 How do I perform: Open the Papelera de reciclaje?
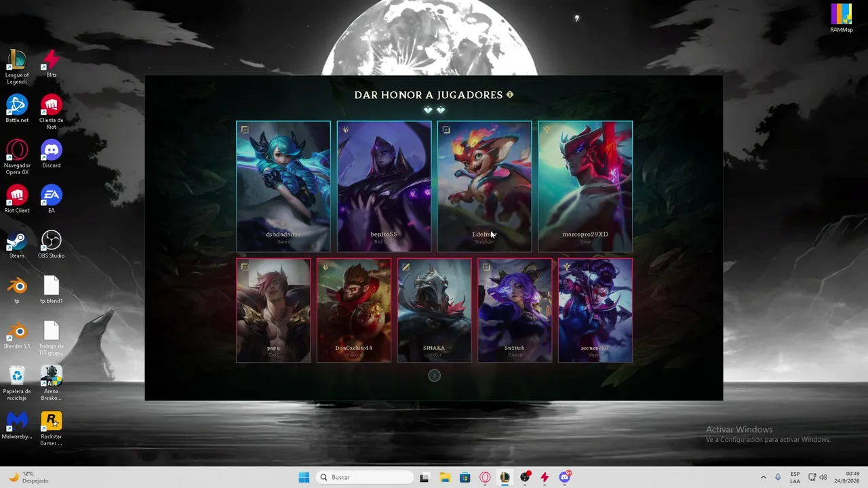(x=17, y=383)
